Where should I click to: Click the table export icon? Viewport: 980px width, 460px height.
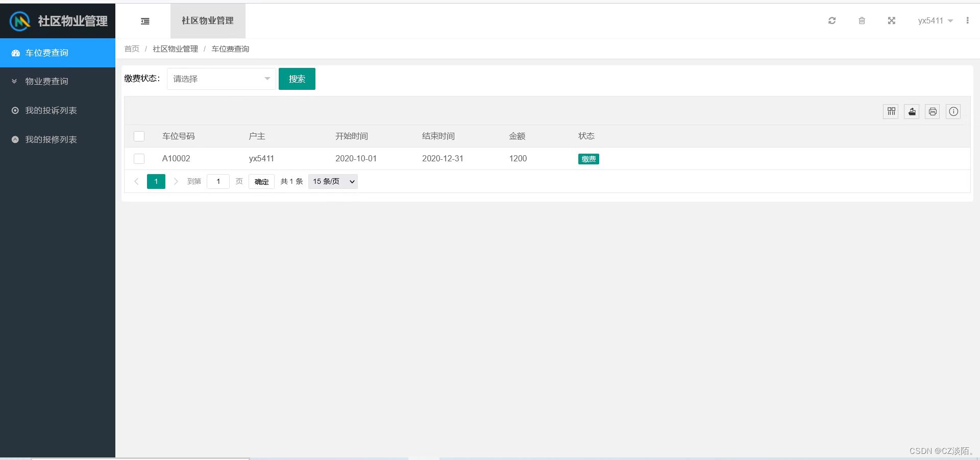pyautogui.click(x=912, y=111)
